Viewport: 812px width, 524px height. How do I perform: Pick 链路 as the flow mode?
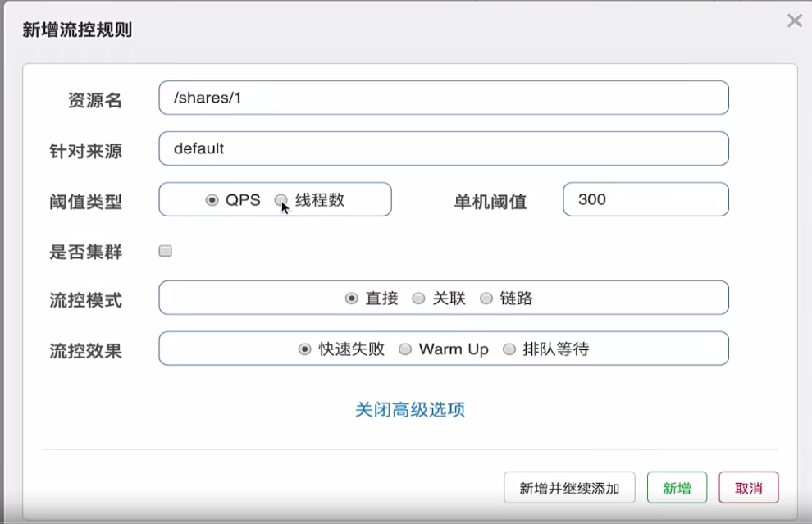coord(486,298)
